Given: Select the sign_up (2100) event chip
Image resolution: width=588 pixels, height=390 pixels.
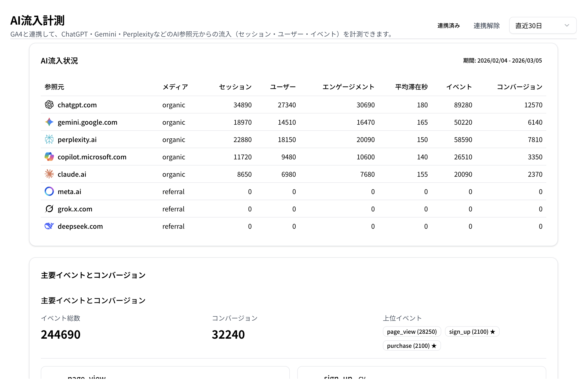Looking at the screenshot, I should tap(472, 332).
